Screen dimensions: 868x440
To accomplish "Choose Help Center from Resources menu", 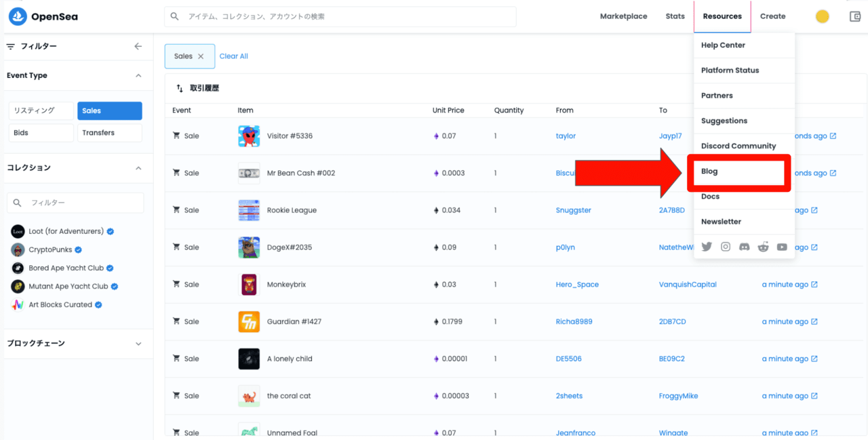I will click(x=744, y=45).
